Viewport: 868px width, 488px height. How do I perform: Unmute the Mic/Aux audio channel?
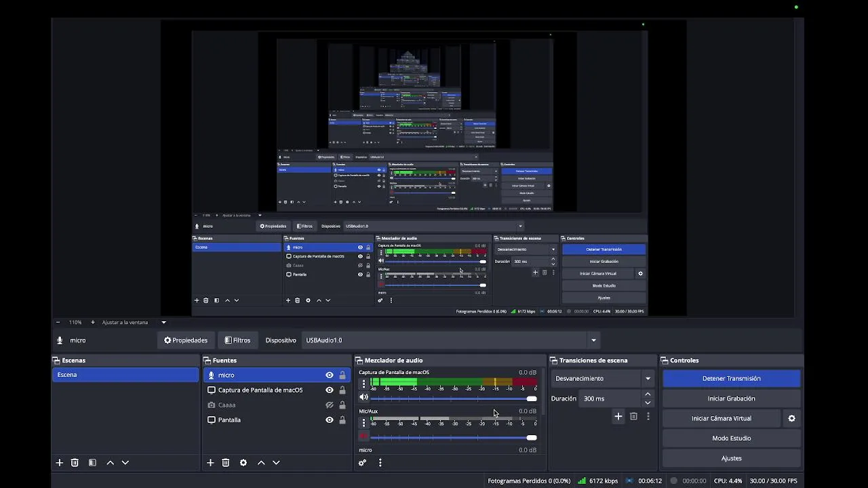point(363,437)
